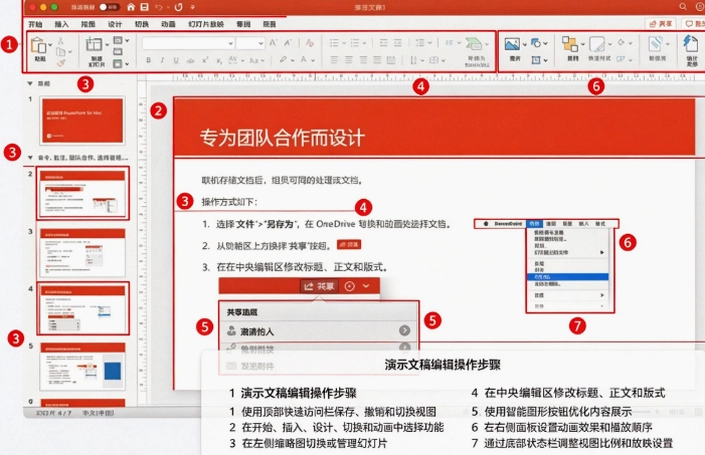Screen dimensions: 705x455
Task: Undo with title bar arrow
Action: click(x=159, y=7)
